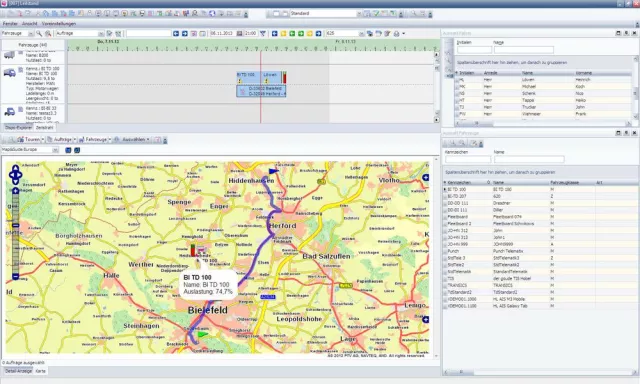Click the Aufträge button in map toolbar

coord(60,140)
